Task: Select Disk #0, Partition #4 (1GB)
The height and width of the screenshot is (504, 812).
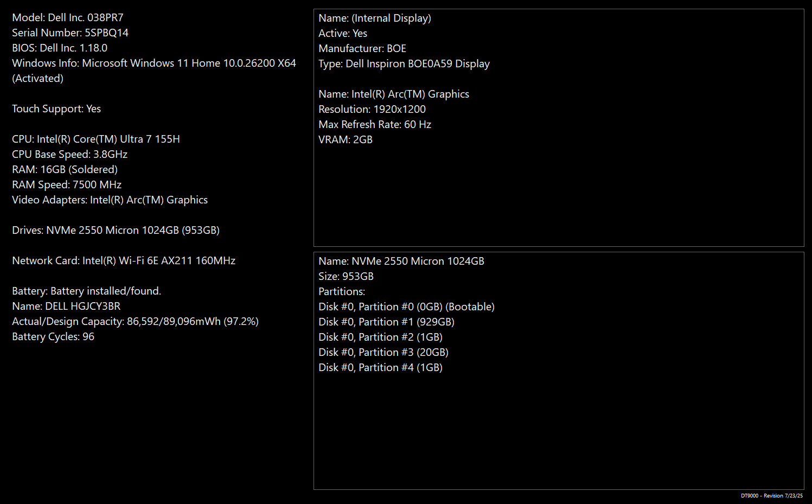Action: pos(380,367)
